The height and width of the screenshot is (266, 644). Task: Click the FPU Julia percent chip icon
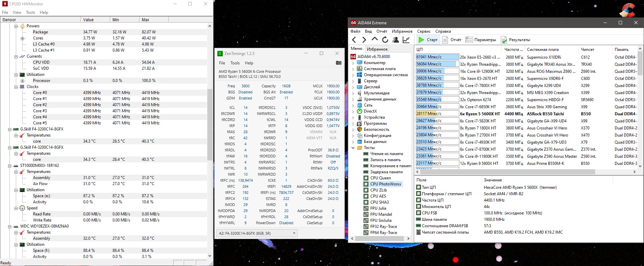point(366,208)
